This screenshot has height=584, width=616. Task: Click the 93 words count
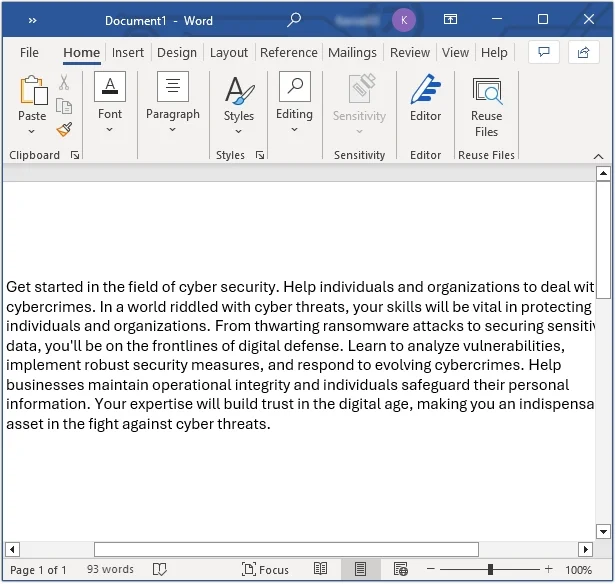tap(110, 569)
